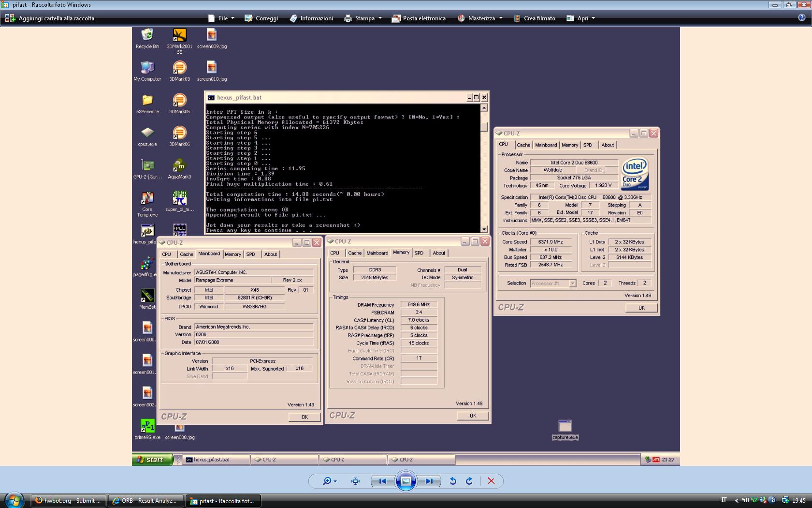The height and width of the screenshot is (508, 812).
Task: Click the 3DMark05 desktop icon
Action: [179, 104]
